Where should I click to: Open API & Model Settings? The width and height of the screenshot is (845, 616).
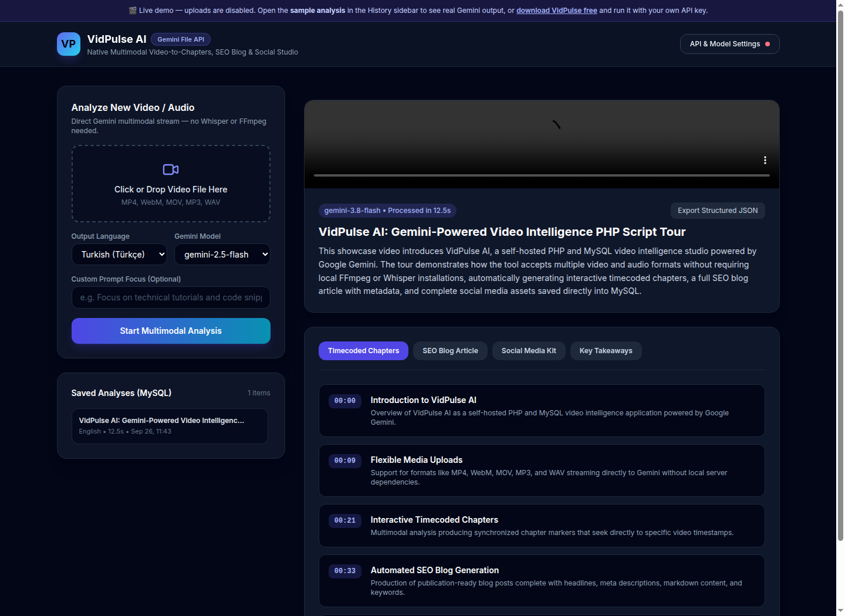tap(729, 44)
